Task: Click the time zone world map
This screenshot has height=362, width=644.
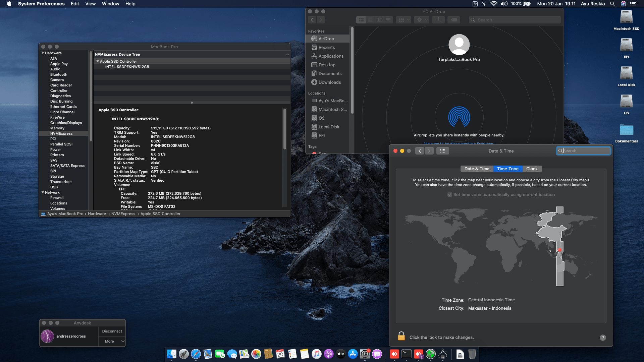Action: tap(501, 246)
